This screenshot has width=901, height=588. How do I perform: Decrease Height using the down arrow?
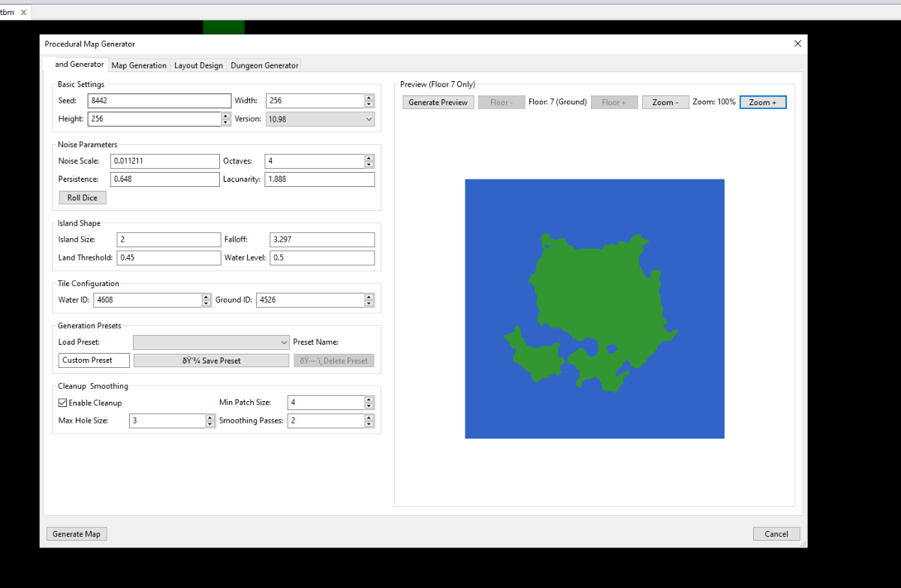pos(226,122)
